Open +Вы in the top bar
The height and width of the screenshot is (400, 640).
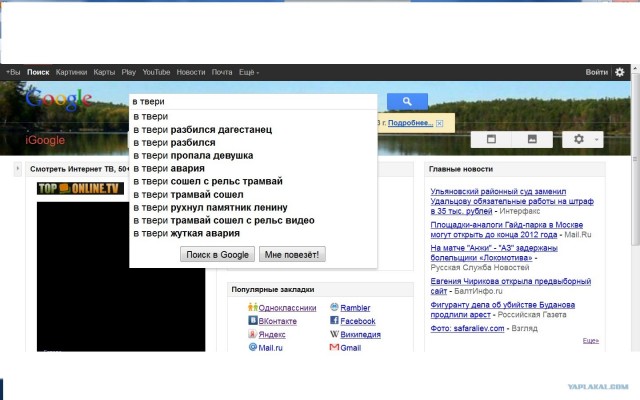tap(13, 72)
